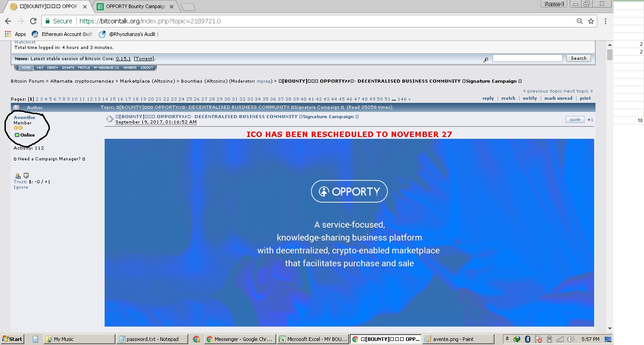Screen dimensions: 644x345
Task: Click the print link
Action: pos(585,98)
